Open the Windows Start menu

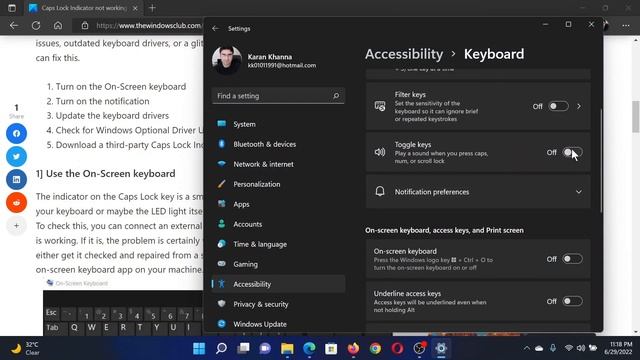coord(199,348)
